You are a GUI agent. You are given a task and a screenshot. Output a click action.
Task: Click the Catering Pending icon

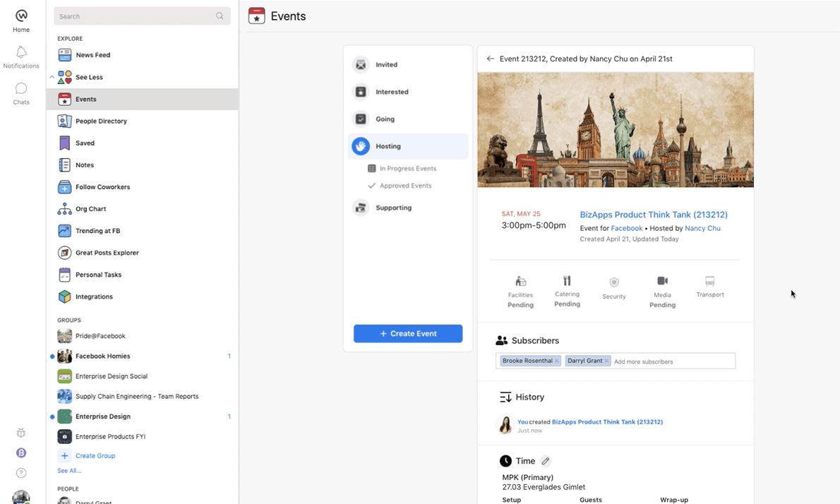(x=567, y=281)
